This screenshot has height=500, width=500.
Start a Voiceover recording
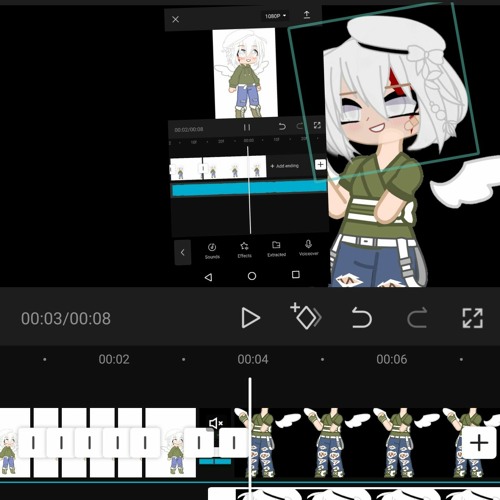309,248
